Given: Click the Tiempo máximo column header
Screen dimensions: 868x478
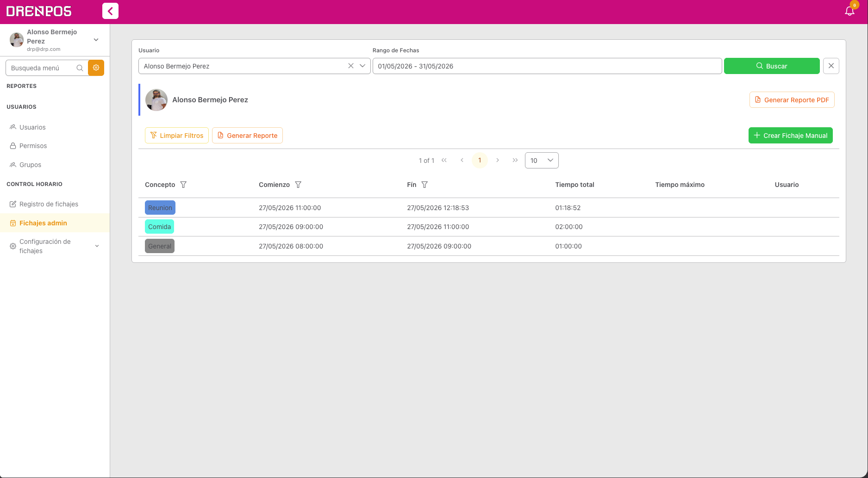Looking at the screenshot, I should point(680,185).
